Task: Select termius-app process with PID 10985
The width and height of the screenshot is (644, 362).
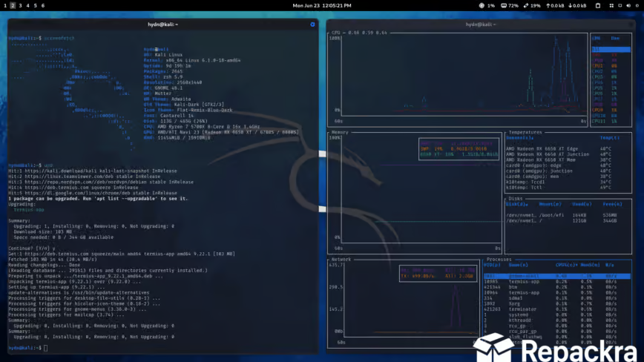Action: pos(557,282)
